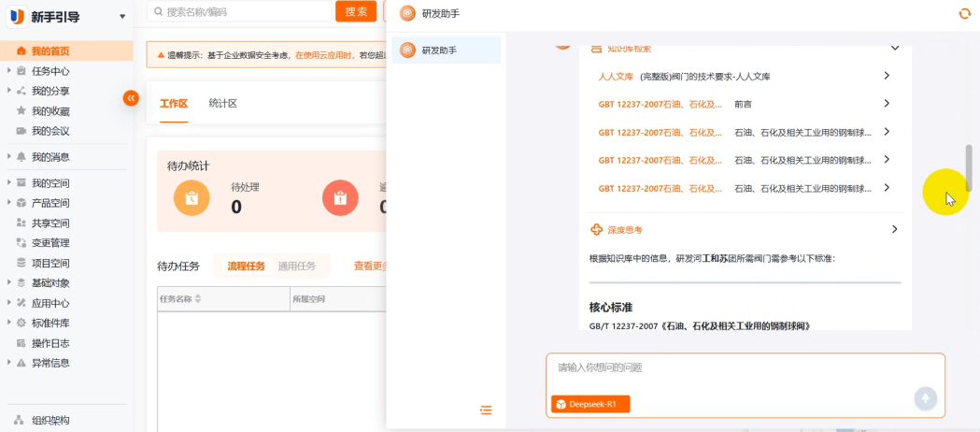Click the 待处理 orange clipboard icon

pos(192,197)
